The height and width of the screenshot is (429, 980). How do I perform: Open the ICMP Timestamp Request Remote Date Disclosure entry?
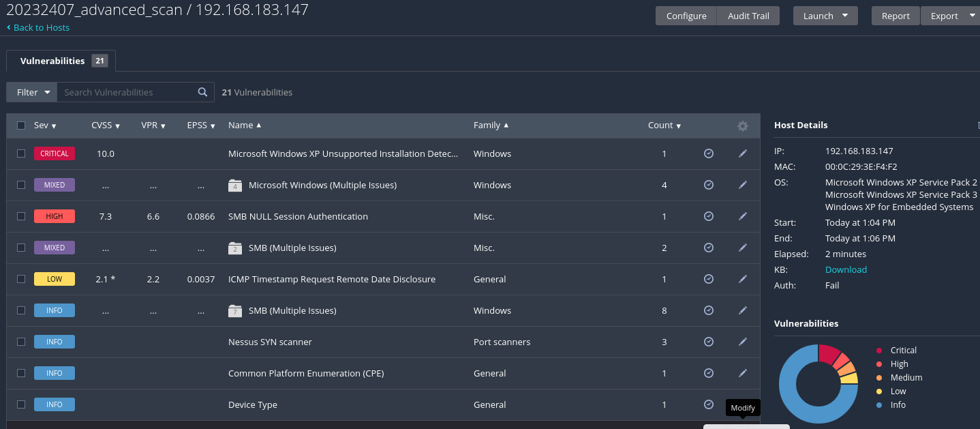332,279
